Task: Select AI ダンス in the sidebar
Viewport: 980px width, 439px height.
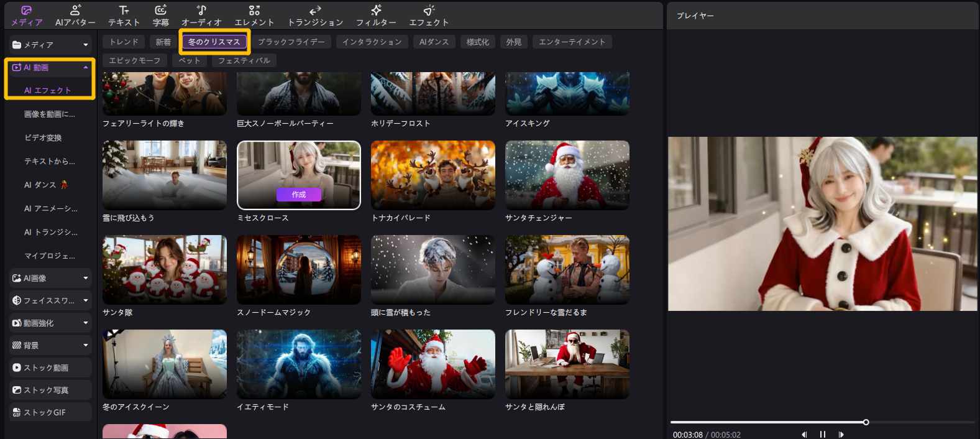Action: point(47,185)
